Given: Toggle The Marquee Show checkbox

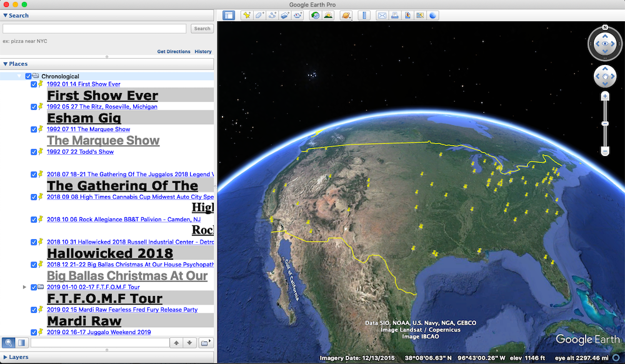Looking at the screenshot, I should (x=34, y=129).
